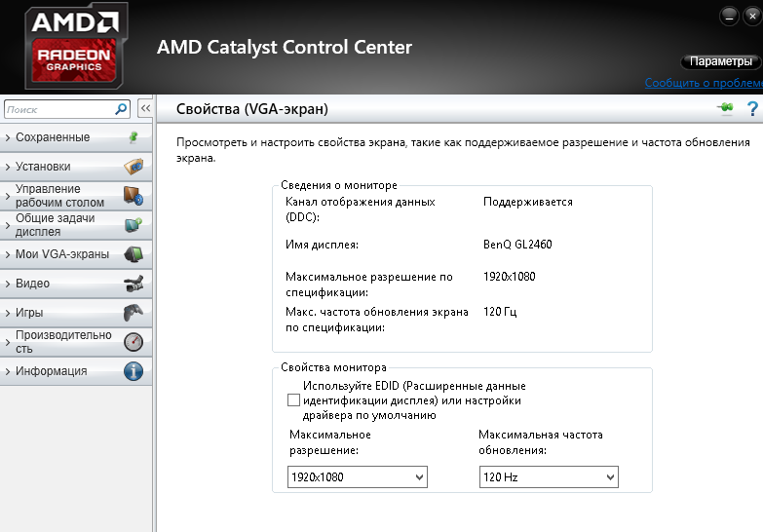Select Управление рабочим столом in sidebar
The width and height of the screenshot is (763, 532).
click(x=76, y=196)
